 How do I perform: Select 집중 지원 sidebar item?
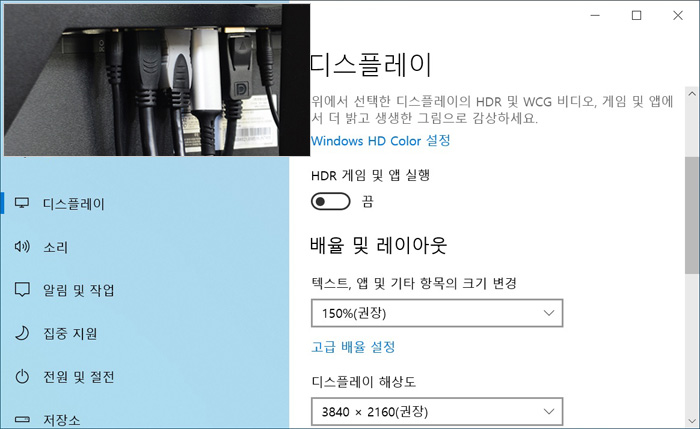click(70, 333)
